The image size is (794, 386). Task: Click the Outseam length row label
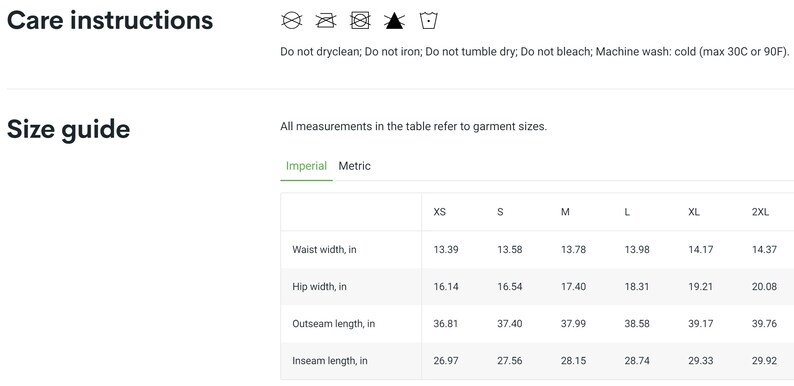coord(334,324)
